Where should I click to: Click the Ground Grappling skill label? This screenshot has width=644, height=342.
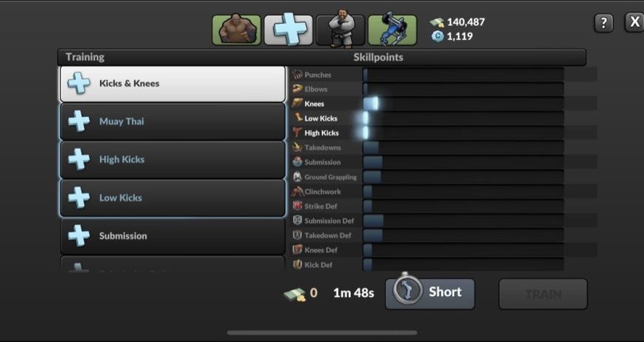click(331, 177)
